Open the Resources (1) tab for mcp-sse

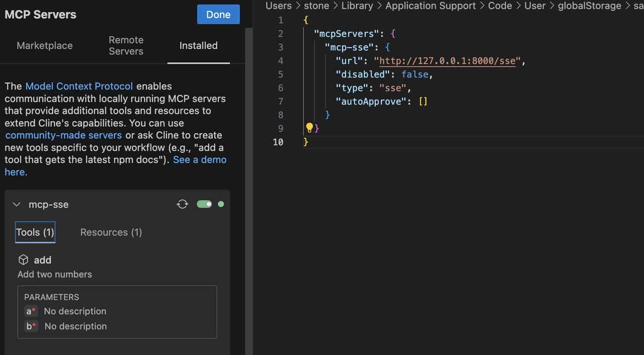click(111, 232)
